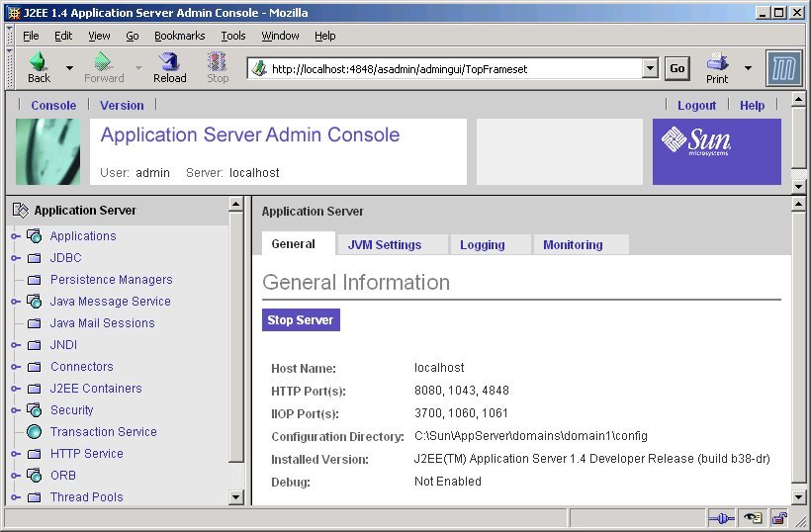This screenshot has height=532, width=811.
Task: Open the URL history dropdown arrow
Action: click(650, 68)
